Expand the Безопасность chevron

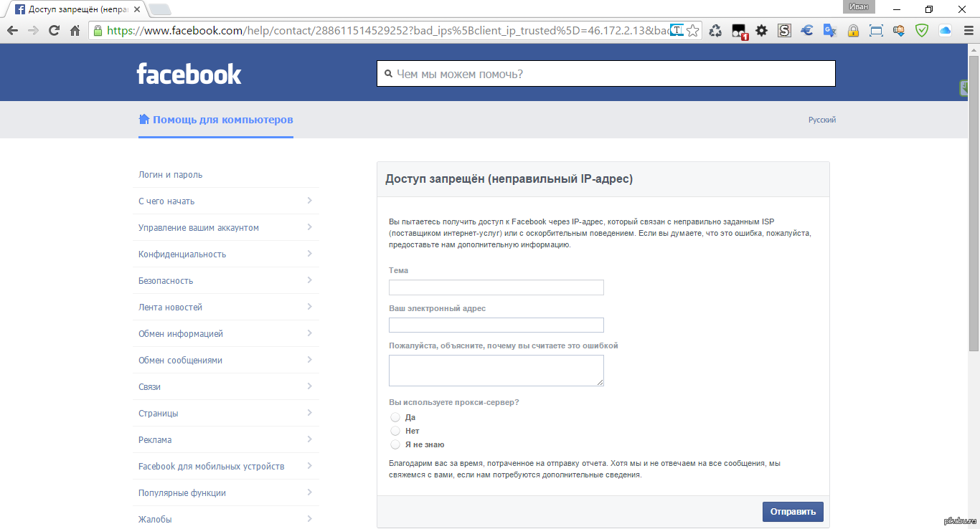point(309,280)
